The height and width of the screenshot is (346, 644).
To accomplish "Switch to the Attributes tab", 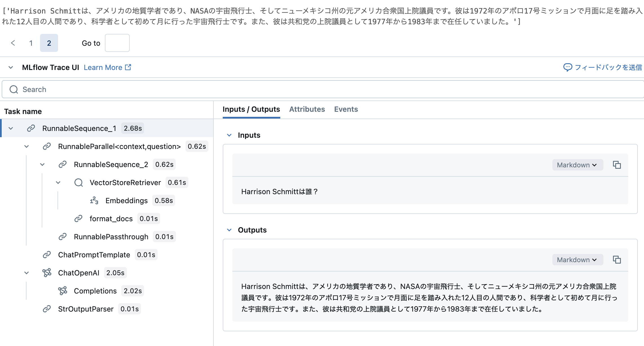I will pyautogui.click(x=307, y=109).
